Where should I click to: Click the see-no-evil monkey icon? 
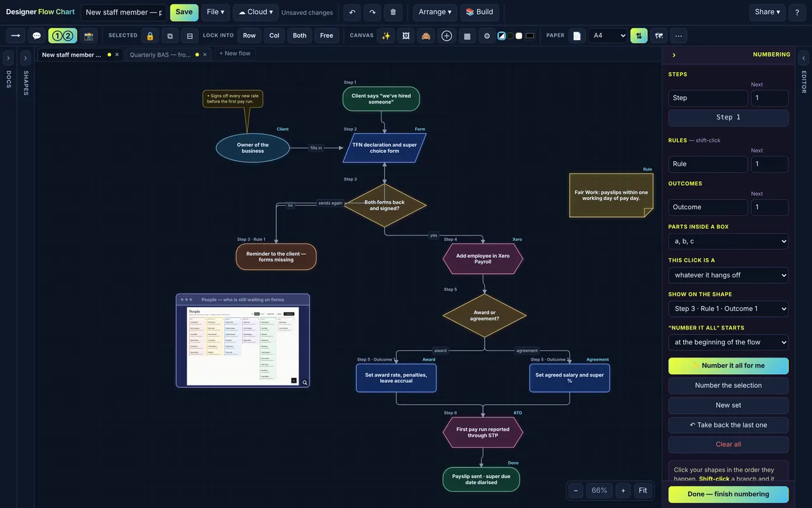click(x=426, y=36)
